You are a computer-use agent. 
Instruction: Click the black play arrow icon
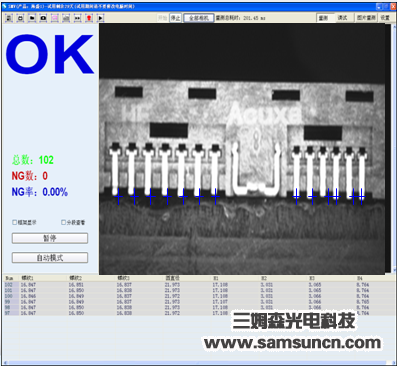[100, 18]
